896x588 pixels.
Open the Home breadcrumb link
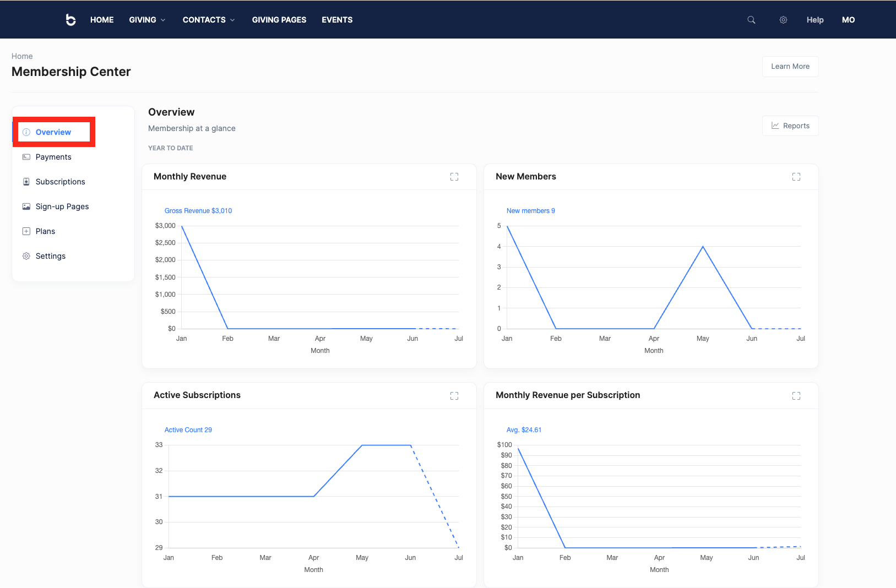(x=22, y=56)
